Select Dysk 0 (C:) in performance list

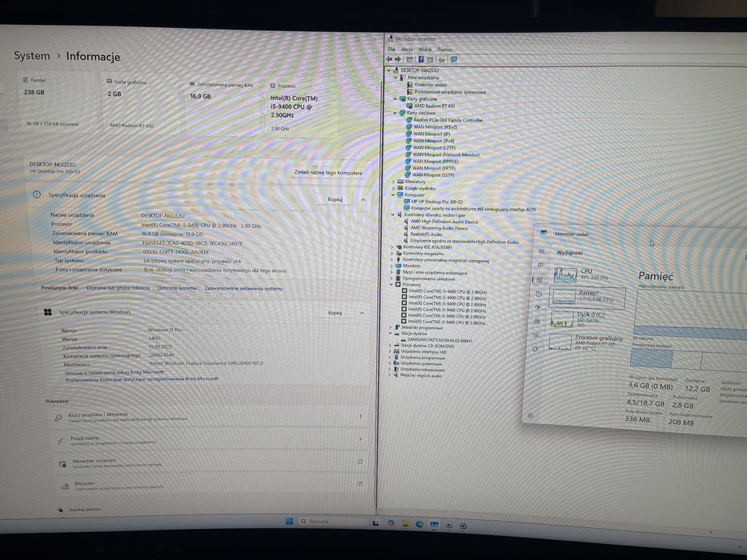(x=586, y=319)
